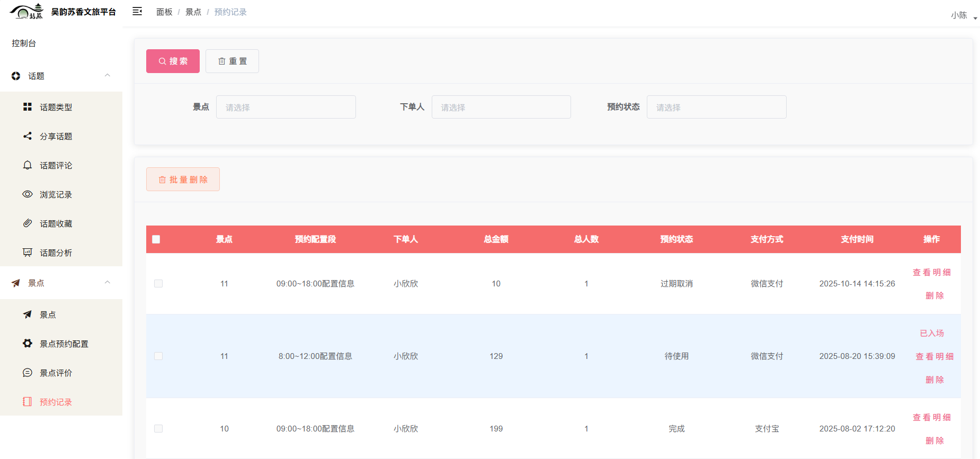Click the amount cell 129
This screenshot has height=459, width=980.
pos(496,356)
